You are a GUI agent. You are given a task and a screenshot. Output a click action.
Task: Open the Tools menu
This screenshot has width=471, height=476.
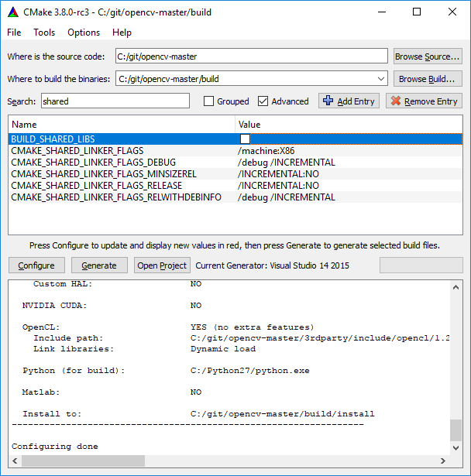[x=44, y=33]
